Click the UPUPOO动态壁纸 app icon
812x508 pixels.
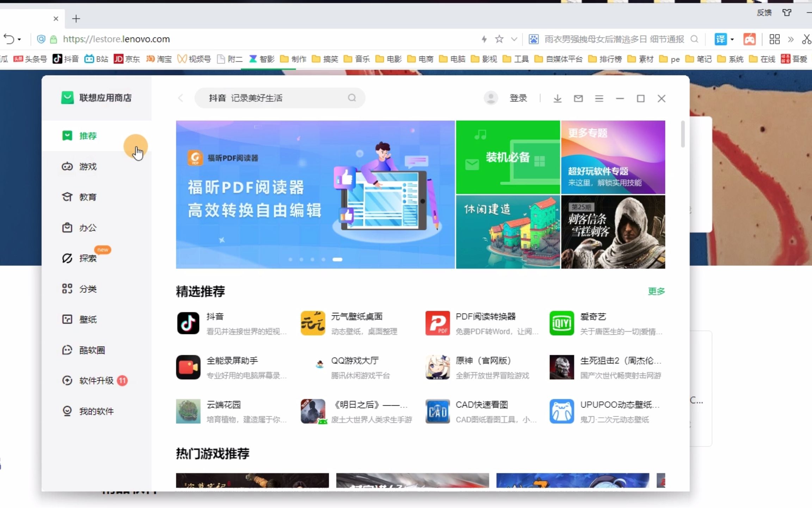(562, 411)
